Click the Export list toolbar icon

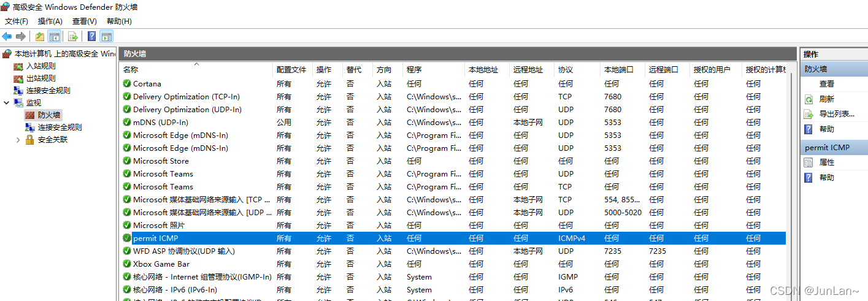73,36
